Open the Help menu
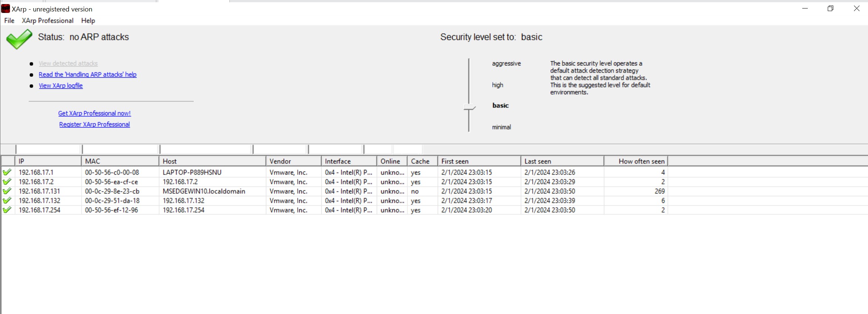The image size is (868, 314). pos(88,21)
